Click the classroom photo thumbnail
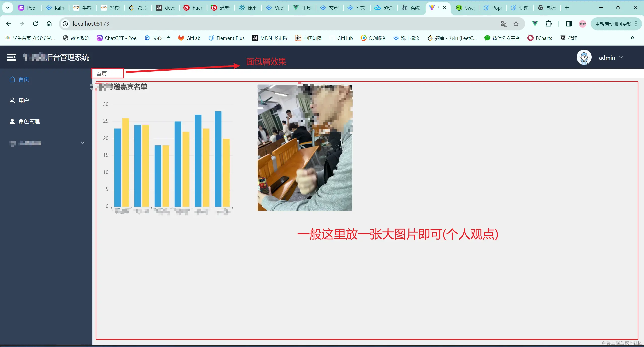This screenshot has width=644, height=347. point(305,147)
